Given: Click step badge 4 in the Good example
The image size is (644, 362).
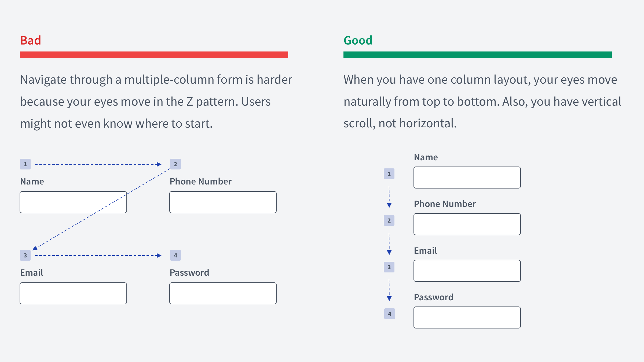Looking at the screenshot, I should pos(390,314).
